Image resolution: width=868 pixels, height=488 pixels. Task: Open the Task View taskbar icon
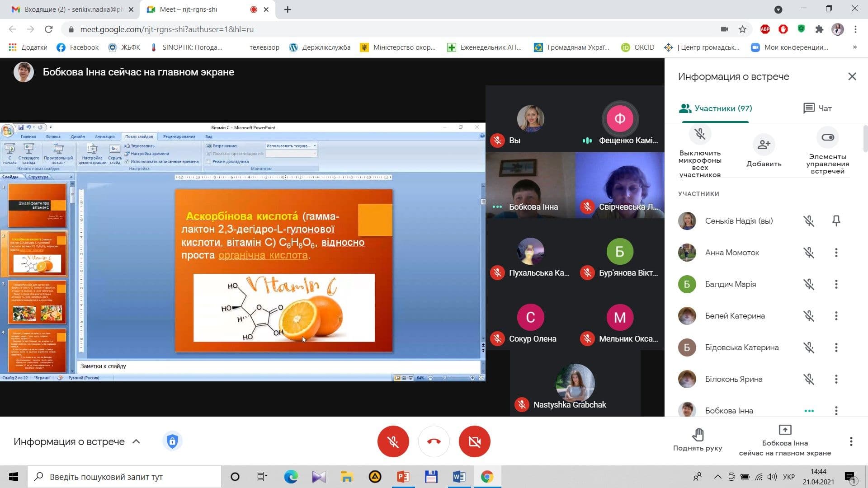[262, 477]
